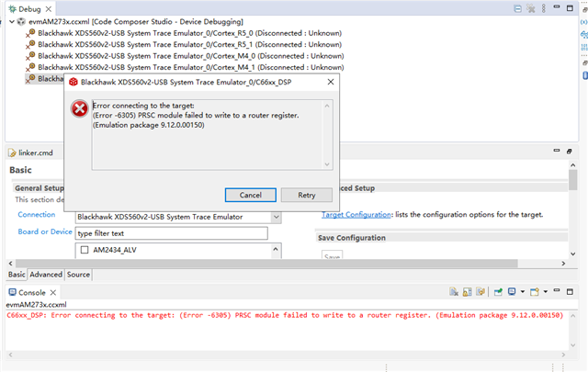Toggle Word Wrap in Console toolbar
This screenshot has width=588, height=372.
[x=481, y=292]
